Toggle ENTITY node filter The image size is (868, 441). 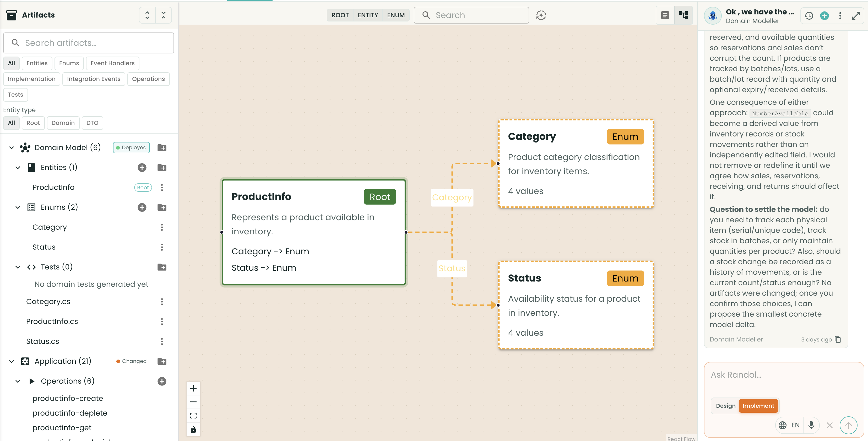coord(368,15)
